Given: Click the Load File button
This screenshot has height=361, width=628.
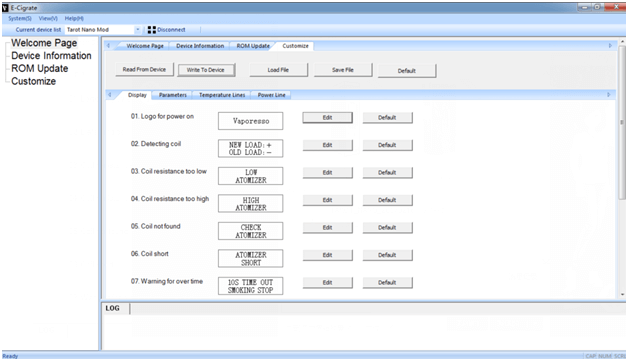Looking at the screenshot, I should tap(278, 70).
